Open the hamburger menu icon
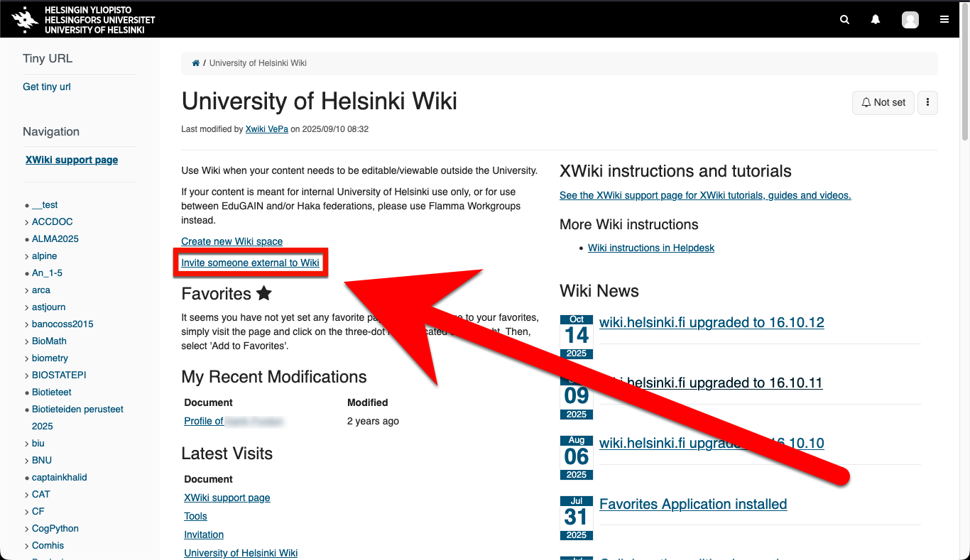The height and width of the screenshot is (560, 970). 944,20
